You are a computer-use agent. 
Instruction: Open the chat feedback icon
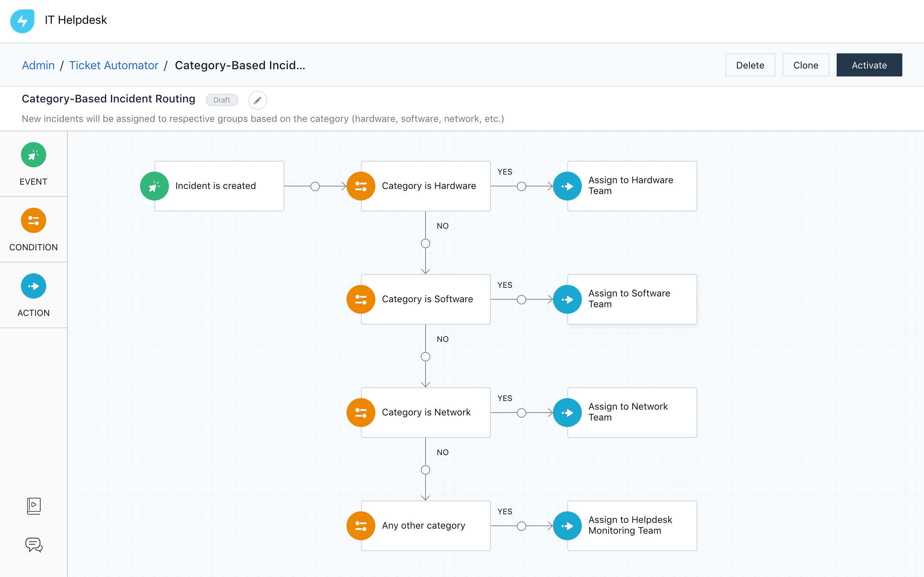tap(34, 545)
